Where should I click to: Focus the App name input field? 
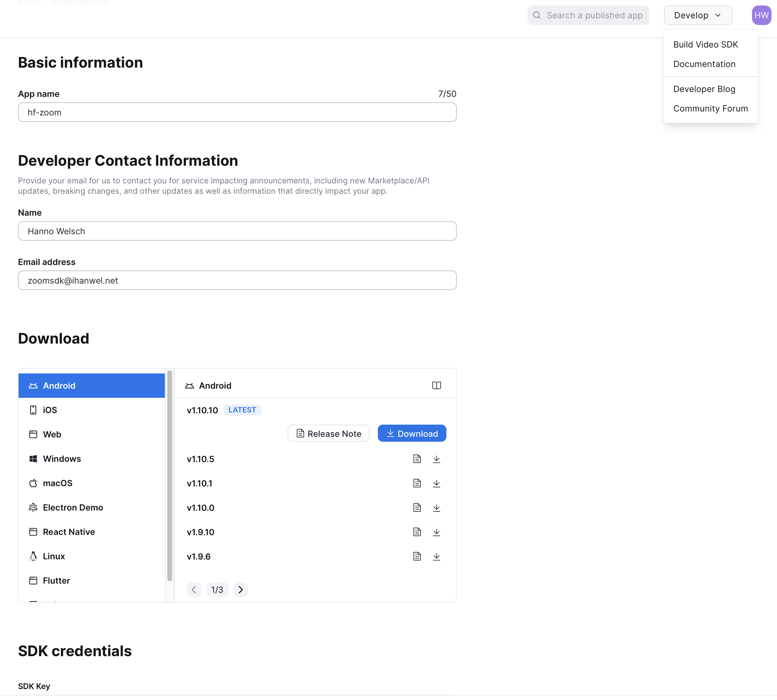(x=237, y=112)
